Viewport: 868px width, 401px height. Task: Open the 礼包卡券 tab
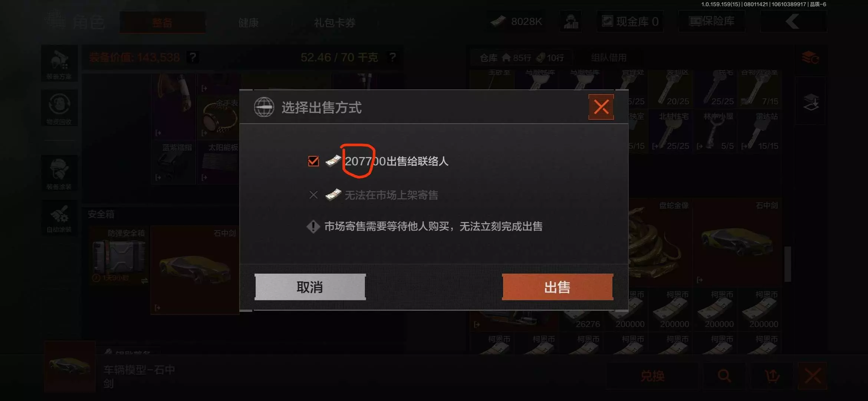pos(335,22)
